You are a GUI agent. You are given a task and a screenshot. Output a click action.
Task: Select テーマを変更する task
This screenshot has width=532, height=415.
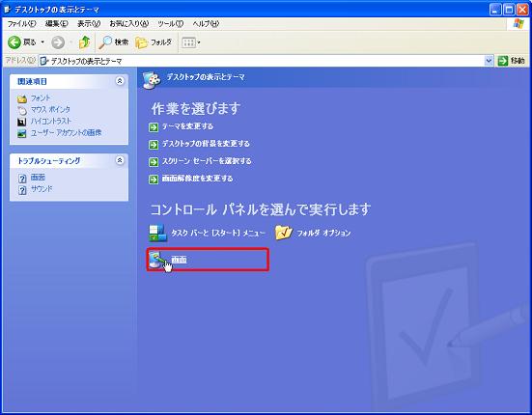187,126
